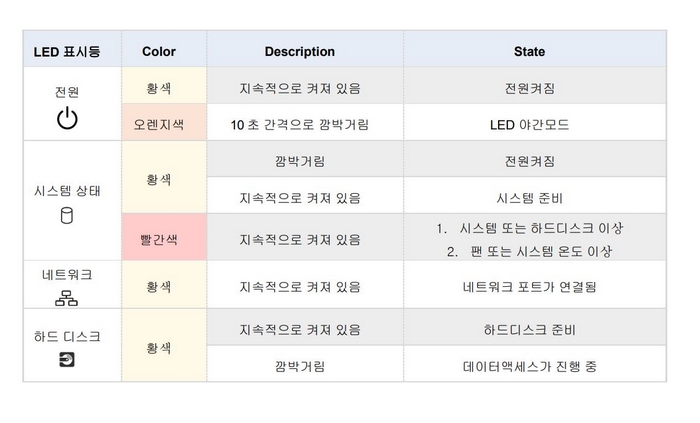Click the '황색' cell in the power row
Screen dimensions: 700x423
point(164,86)
